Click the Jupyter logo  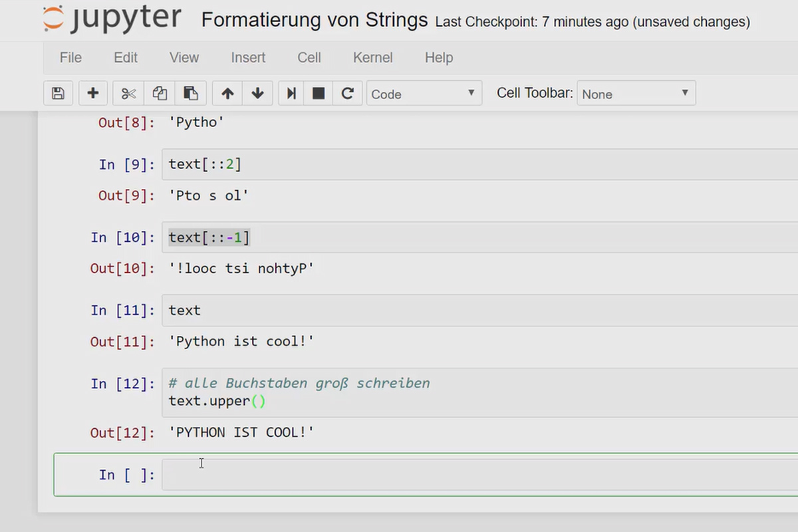pyautogui.click(x=112, y=19)
